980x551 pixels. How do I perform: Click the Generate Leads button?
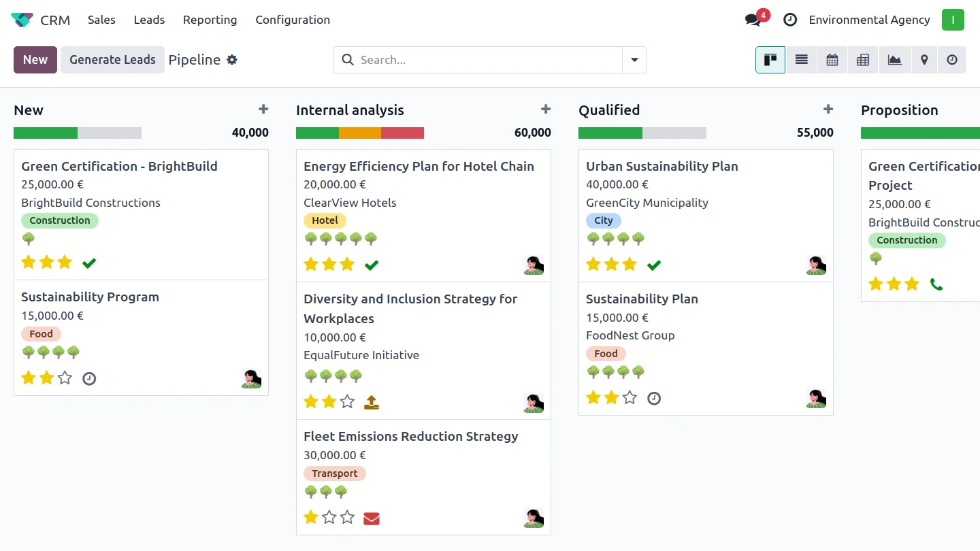click(x=112, y=60)
